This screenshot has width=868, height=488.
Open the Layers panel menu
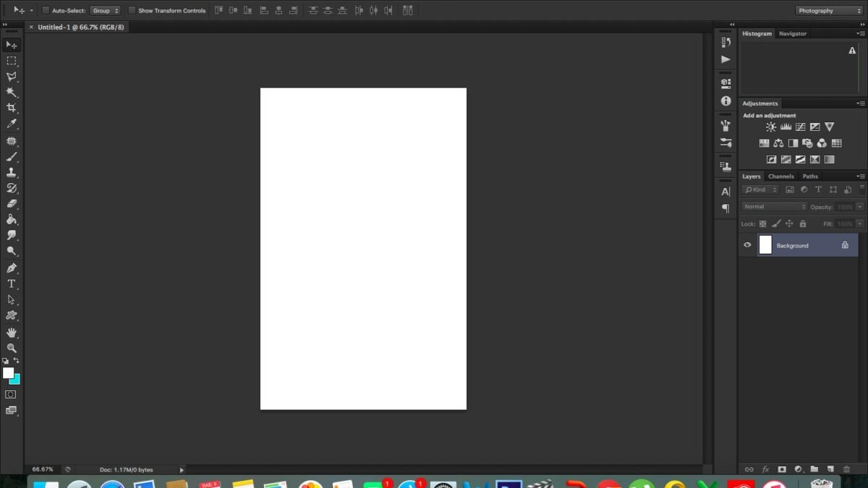click(860, 176)
